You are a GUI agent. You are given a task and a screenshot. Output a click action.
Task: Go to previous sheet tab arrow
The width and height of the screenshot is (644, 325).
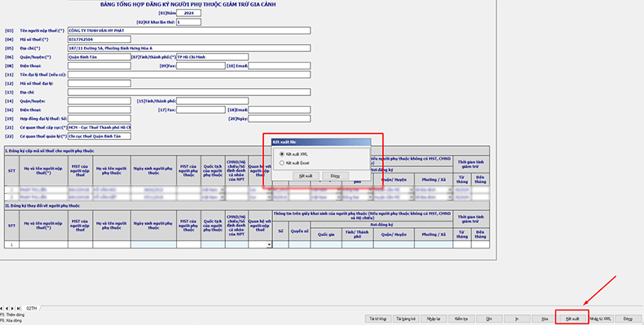pos(7,308)
